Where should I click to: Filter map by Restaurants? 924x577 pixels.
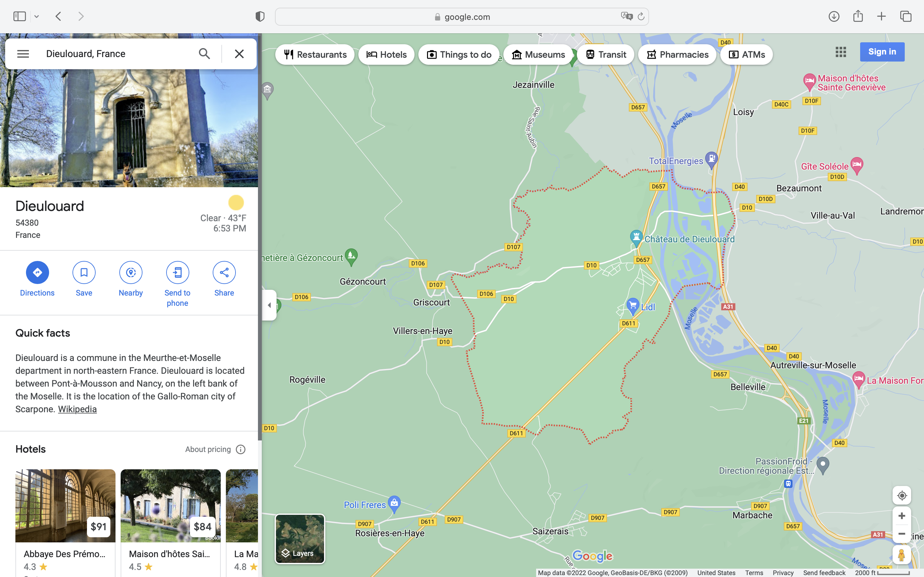315,54
